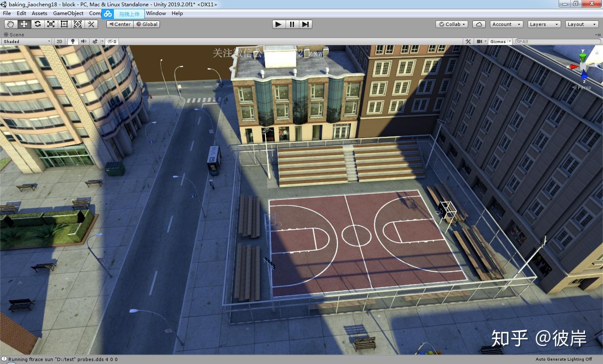Select the combined Transform tool
Image resolution: width=603 pixels, height=364 pixels.
78,24
